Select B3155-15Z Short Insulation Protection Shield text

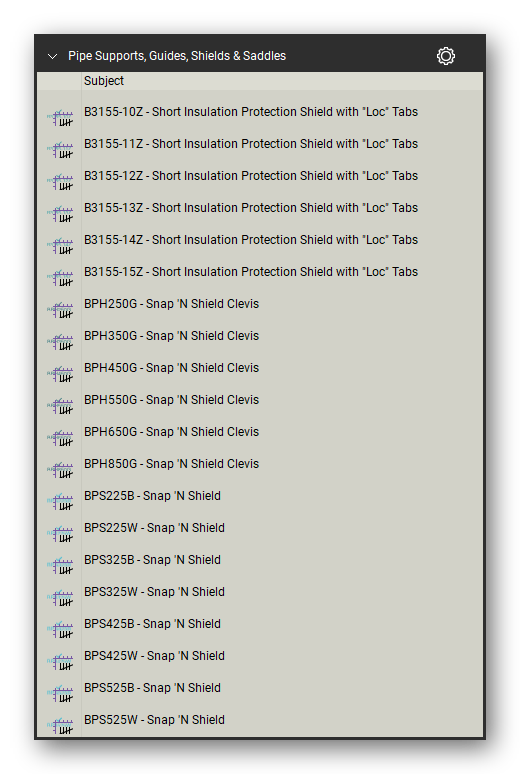[251, 272]
